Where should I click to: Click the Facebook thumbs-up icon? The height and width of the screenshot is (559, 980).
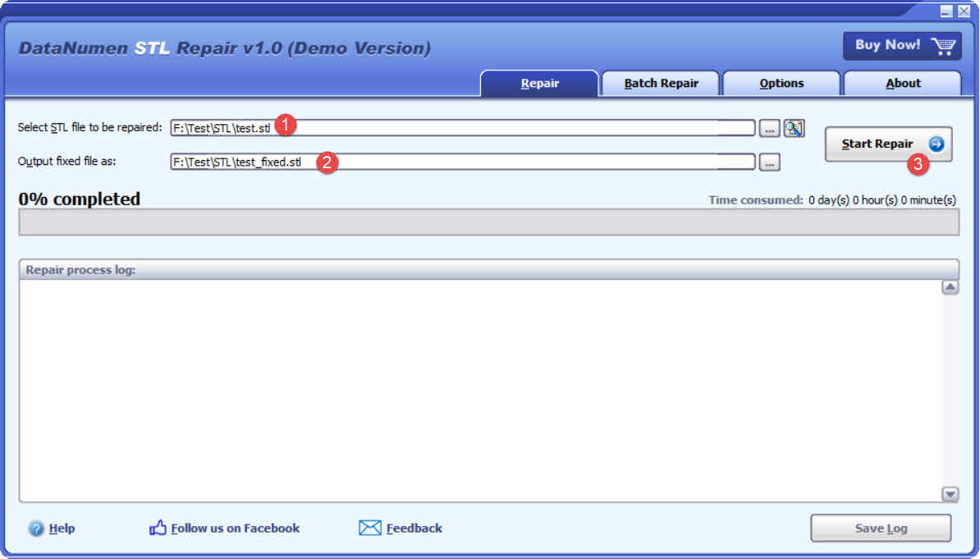(x=157, y=528)
